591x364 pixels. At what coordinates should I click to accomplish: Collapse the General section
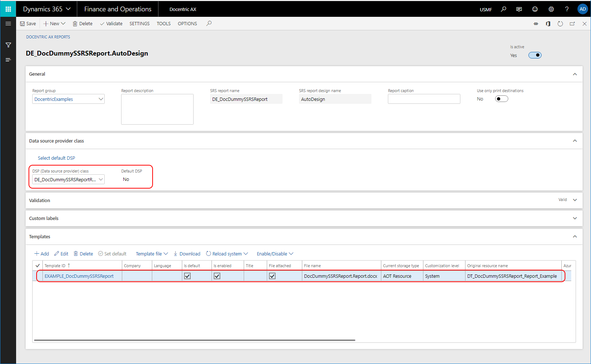click(x=575, y=74)
